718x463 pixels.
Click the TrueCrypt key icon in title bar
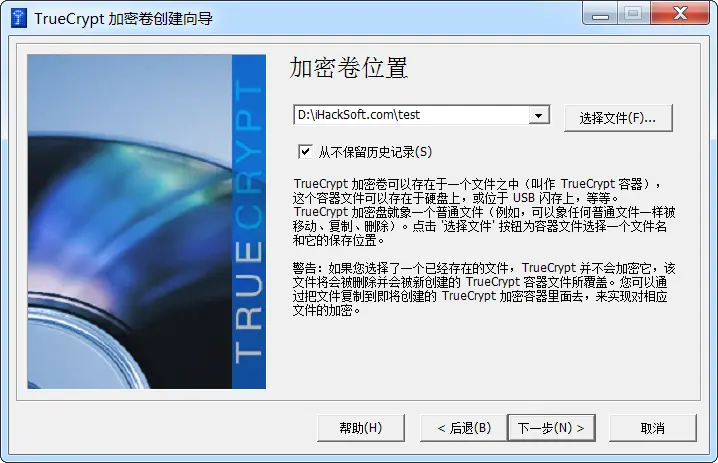19,18
